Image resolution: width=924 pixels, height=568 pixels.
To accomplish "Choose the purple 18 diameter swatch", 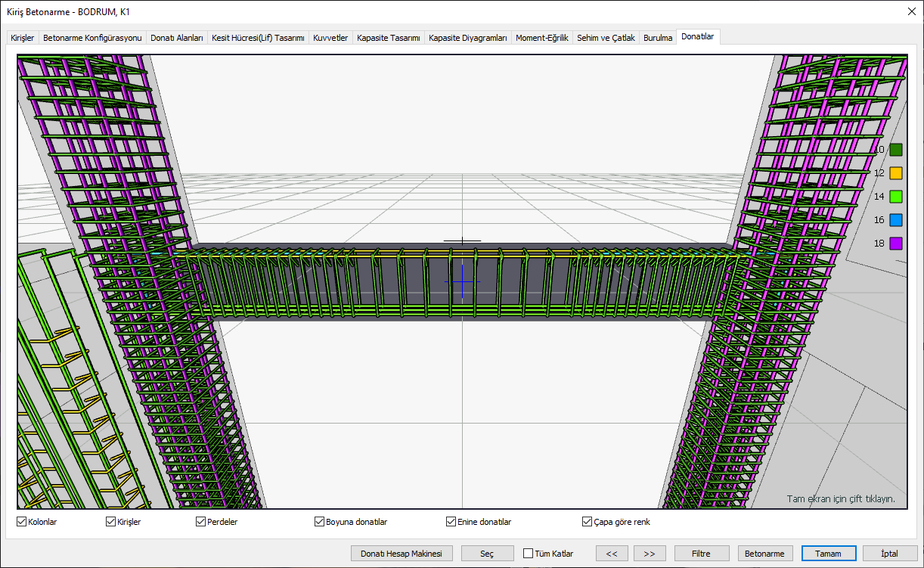I will [x=896, y=244].
